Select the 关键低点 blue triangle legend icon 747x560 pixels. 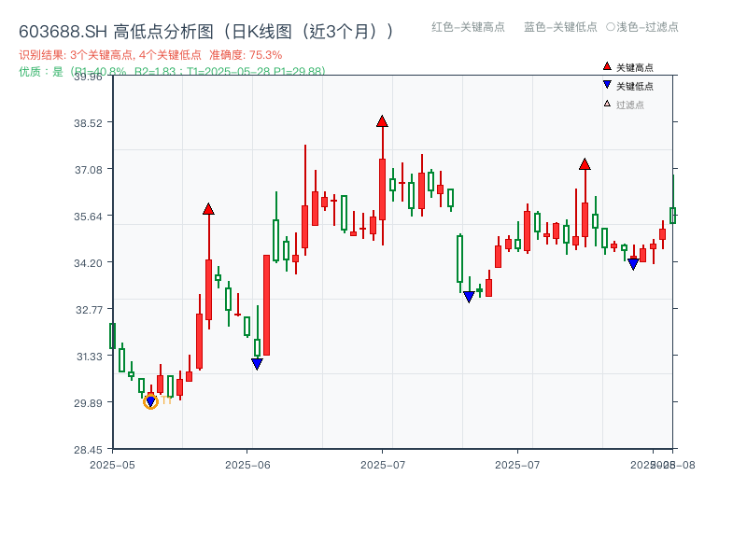606,84
